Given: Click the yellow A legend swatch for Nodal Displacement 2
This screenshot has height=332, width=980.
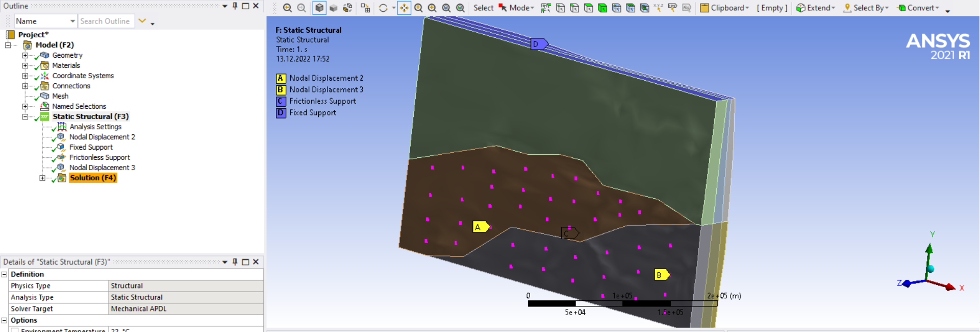Looking at the screenshot, I should coord(281,78).
